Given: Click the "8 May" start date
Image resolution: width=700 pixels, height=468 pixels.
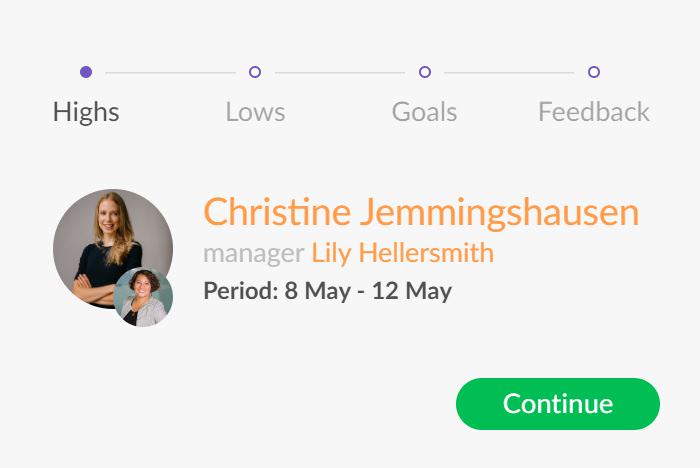Looking at the screenshot, I should coord(318,291).
